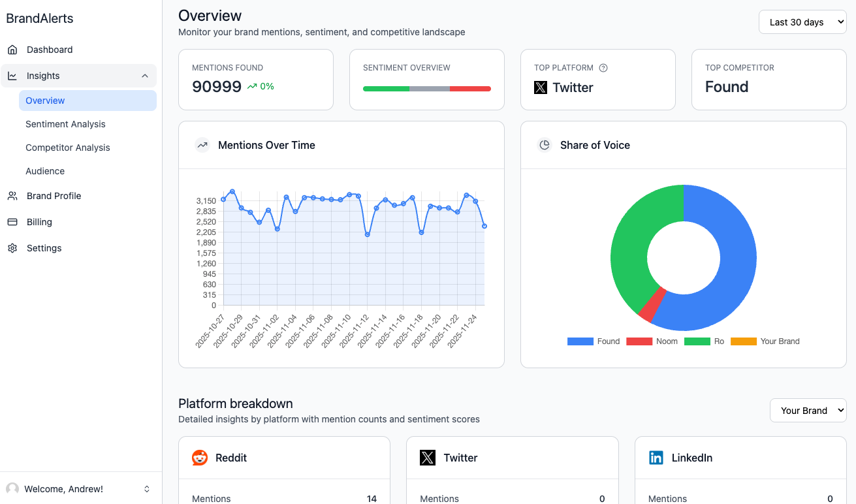Open the Audience page link

coord(45,171)
